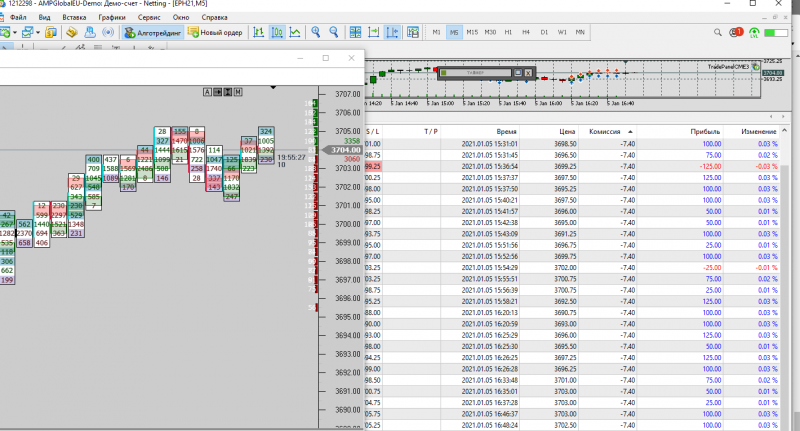Switch to line chart type
Screen dimensions: 800x431
coord(295,33)
